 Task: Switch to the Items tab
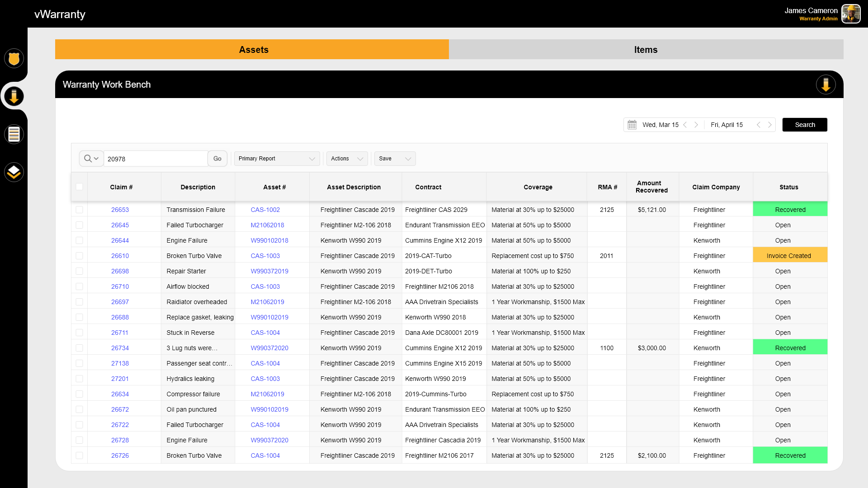click(646, 50)
